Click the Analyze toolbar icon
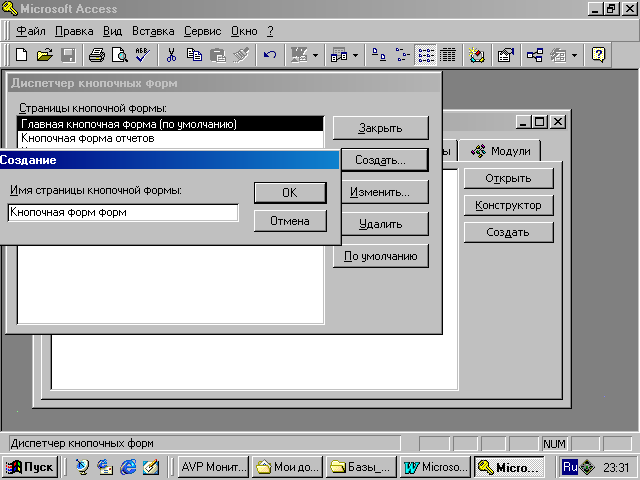 (339, 54)
